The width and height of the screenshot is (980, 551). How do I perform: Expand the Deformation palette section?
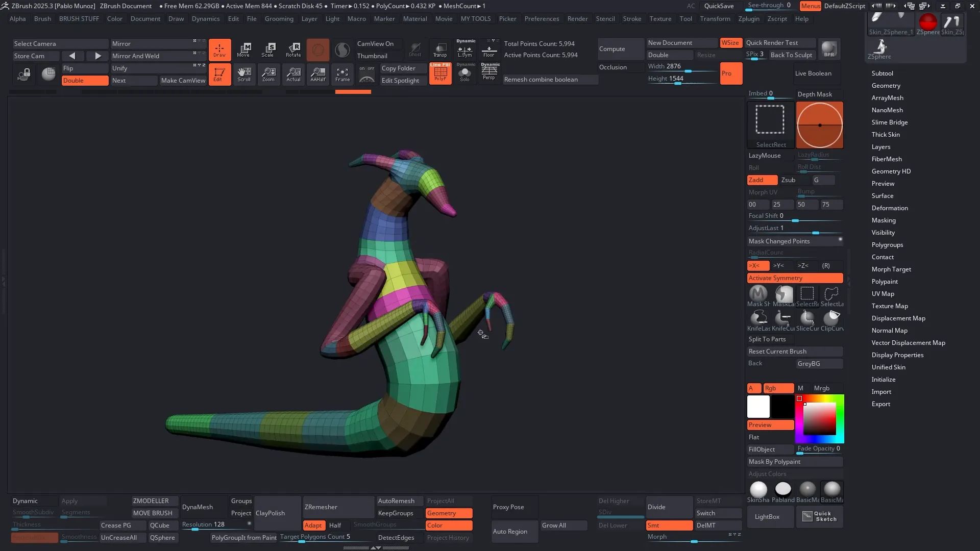click(889, 208)
